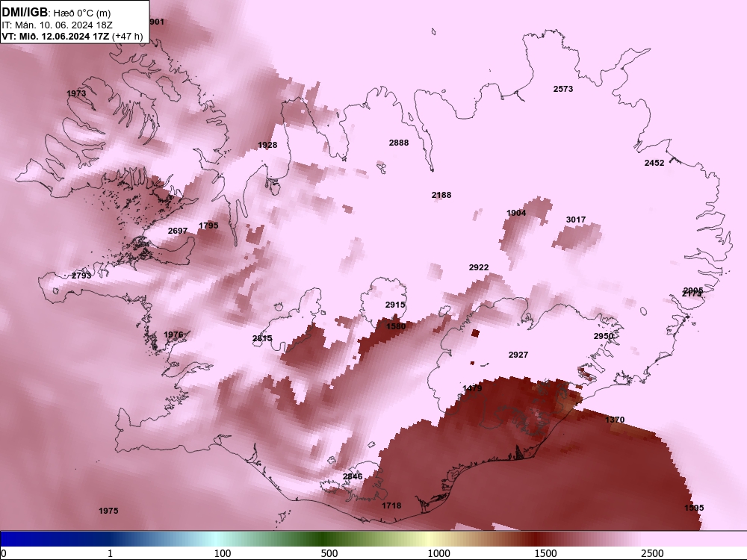Click the 2888 height value
747x560 pixels.
click(399, 143)
